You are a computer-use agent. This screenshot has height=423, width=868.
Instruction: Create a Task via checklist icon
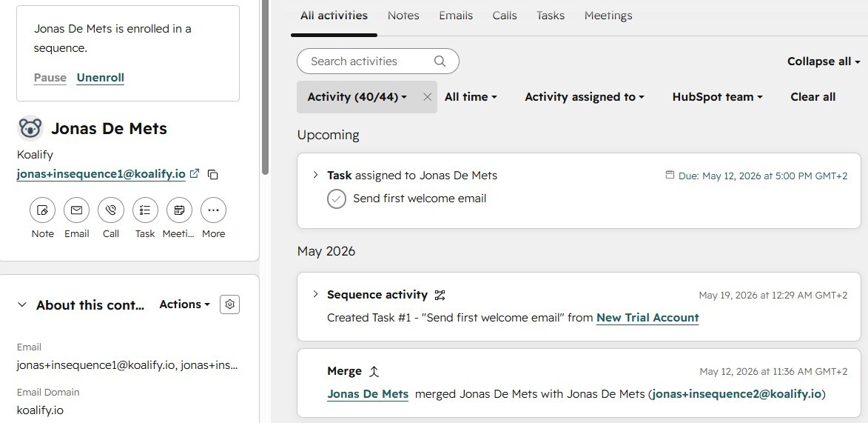coord(145,210)
